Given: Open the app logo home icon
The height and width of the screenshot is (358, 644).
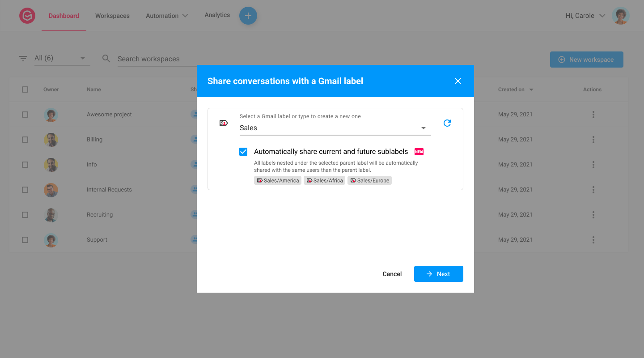Looking at the screenshot, I should (27, 16).
